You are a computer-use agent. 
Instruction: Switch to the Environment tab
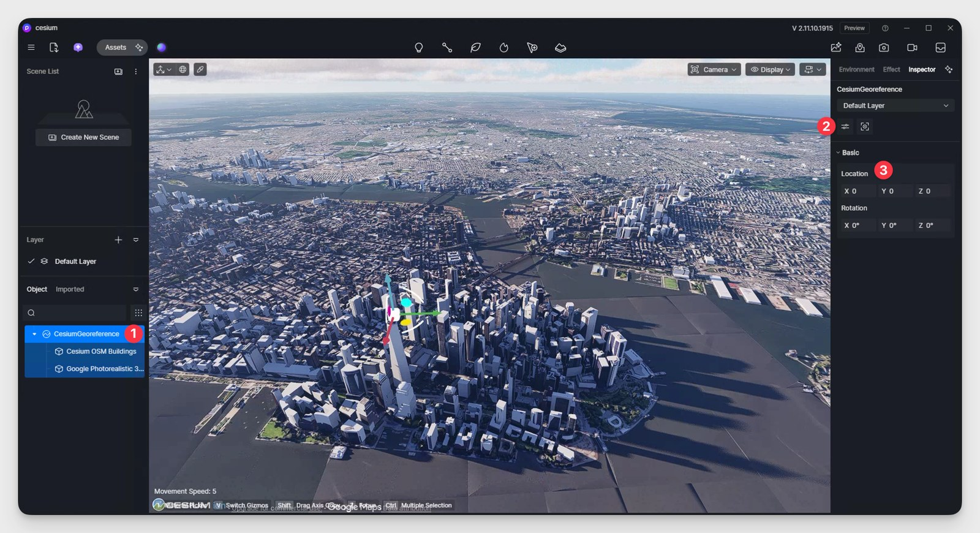tap(856, 69)
